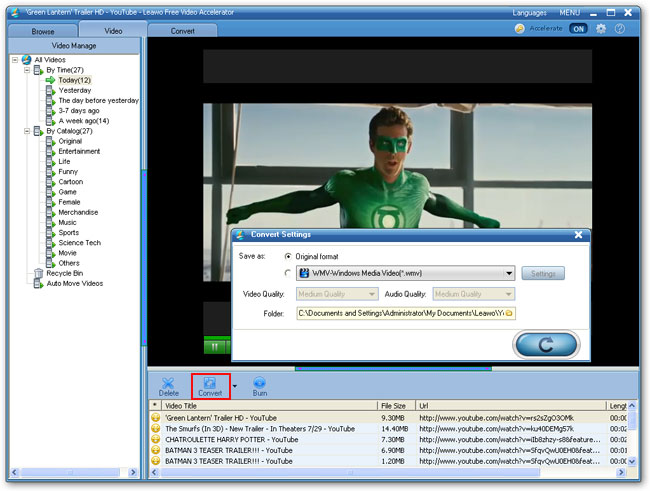Click the tree panel scroll right arrow
This screenshot has width=650, height=491.
coord(133,472)
